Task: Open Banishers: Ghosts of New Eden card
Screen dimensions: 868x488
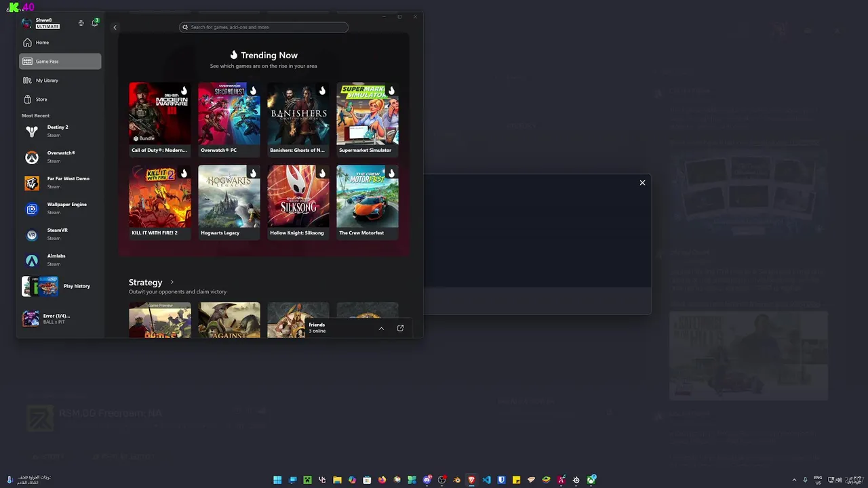Action: point(298,119)
